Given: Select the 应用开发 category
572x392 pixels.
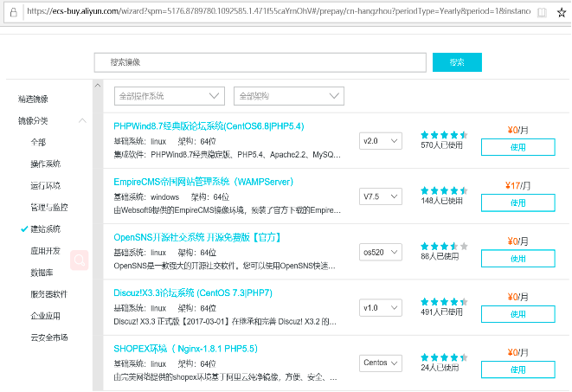Looking at the screenshot, I should click(x=46, y=251).
